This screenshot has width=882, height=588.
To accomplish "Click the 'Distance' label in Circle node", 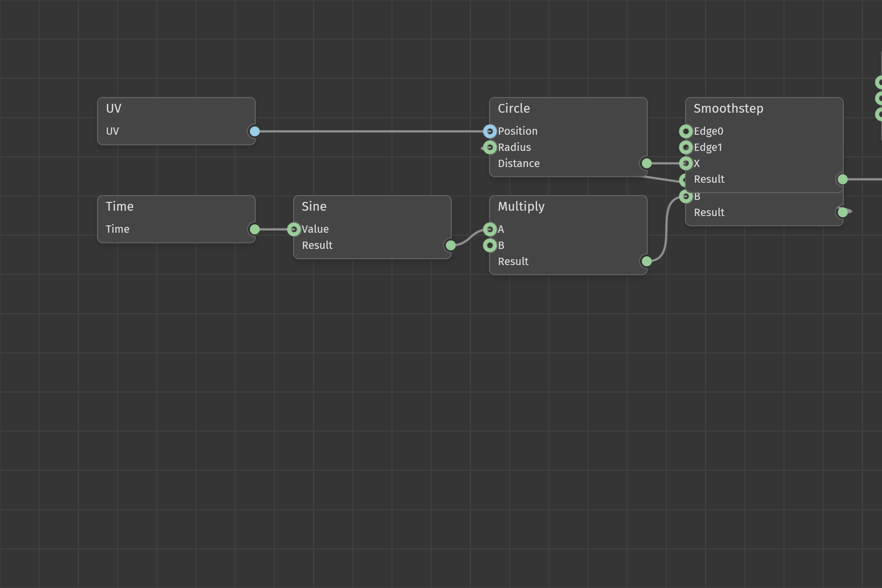I will coord(518,164).
